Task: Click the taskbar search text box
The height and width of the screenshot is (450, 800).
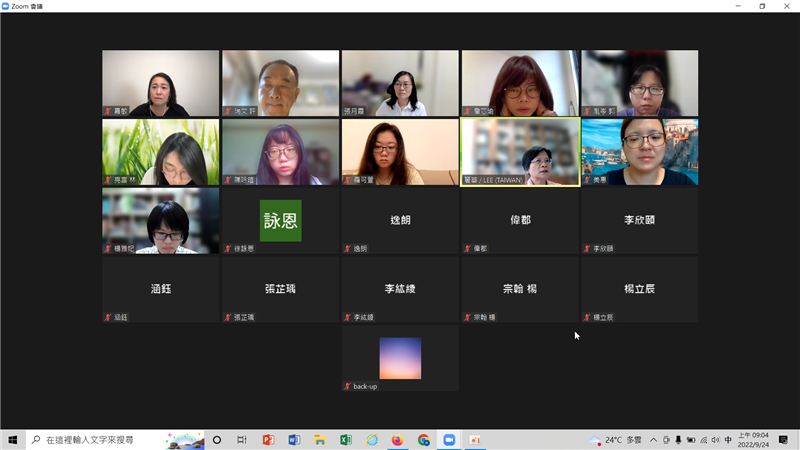Action: pos(100,440)
